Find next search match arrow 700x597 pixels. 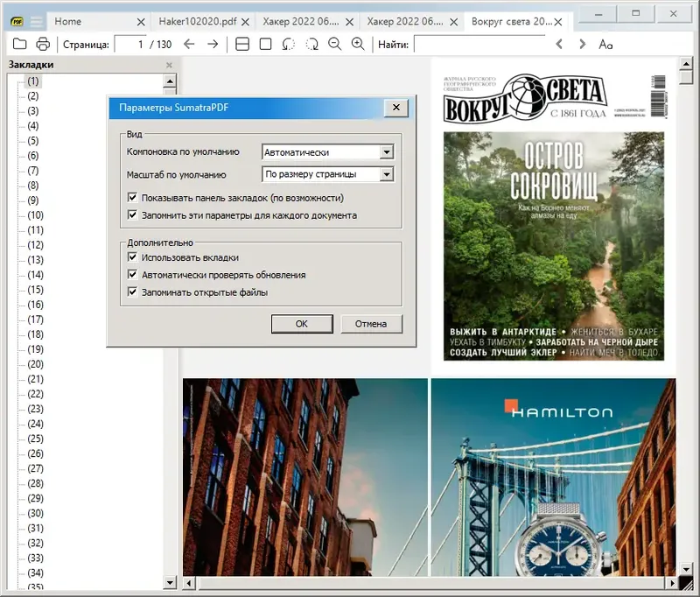point(582,44)
